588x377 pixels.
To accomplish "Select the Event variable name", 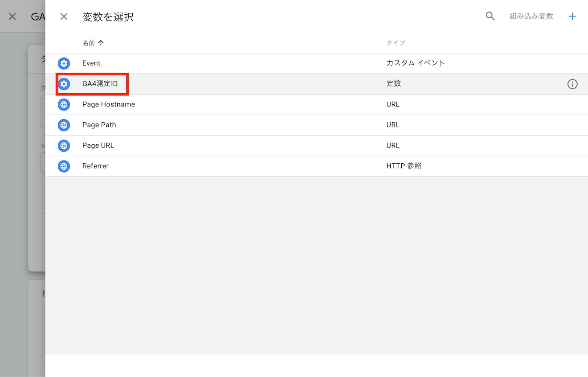I will 91,63.
